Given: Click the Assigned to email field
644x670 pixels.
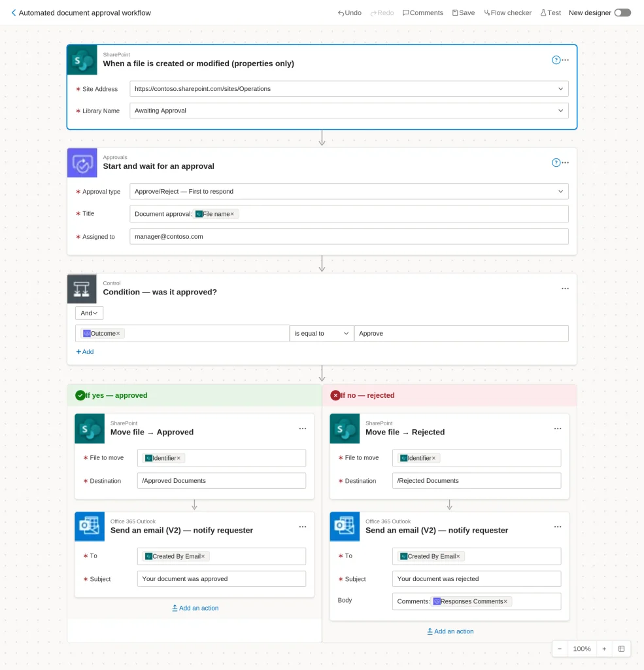Looking at the screenshot, I should click(349, 236).
